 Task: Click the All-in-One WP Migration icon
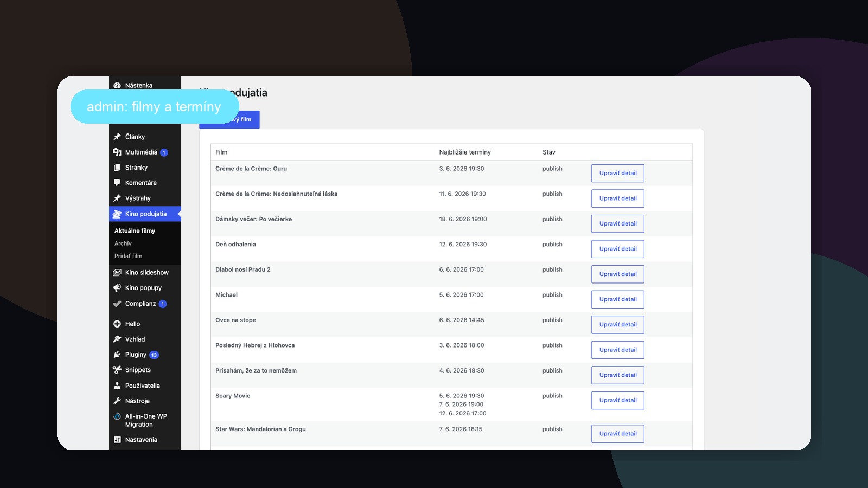point(117,416)
